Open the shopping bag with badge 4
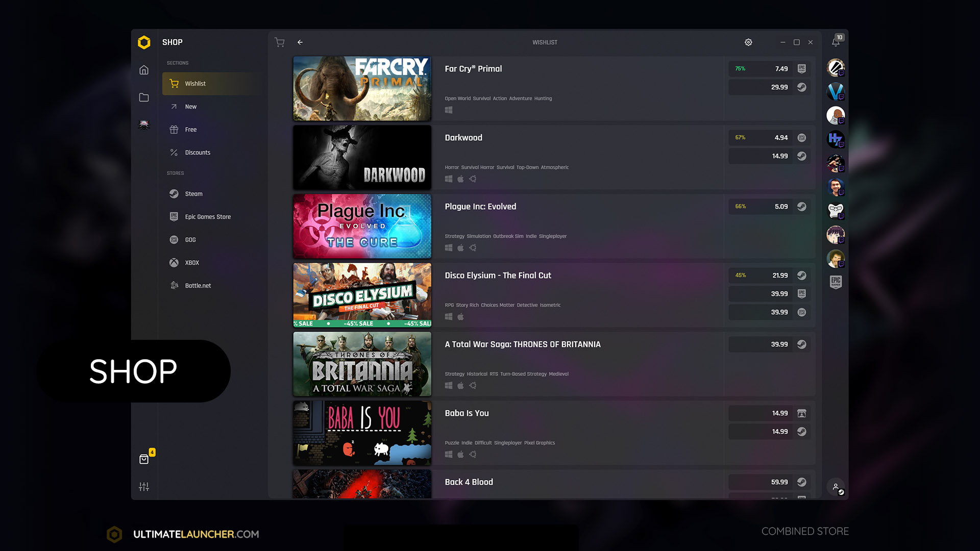980x551 pixels. point(144,459)
